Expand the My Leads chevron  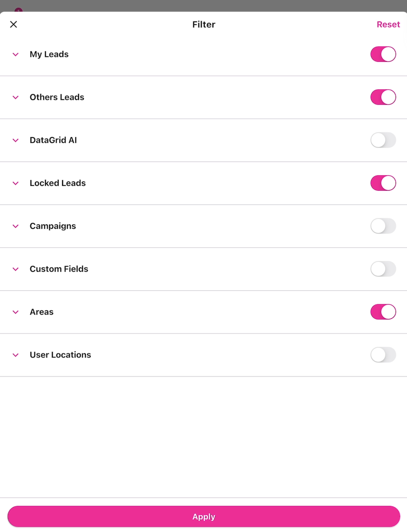point(16,54)
